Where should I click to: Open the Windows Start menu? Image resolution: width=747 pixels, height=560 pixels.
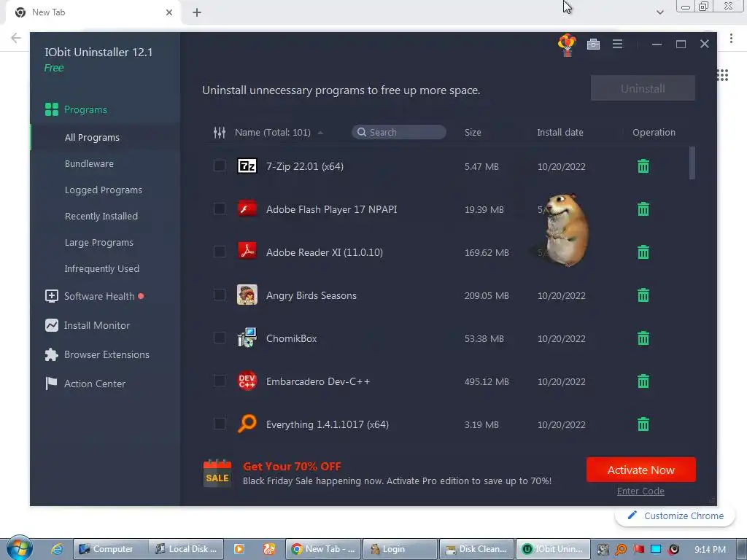click(19, 548)
